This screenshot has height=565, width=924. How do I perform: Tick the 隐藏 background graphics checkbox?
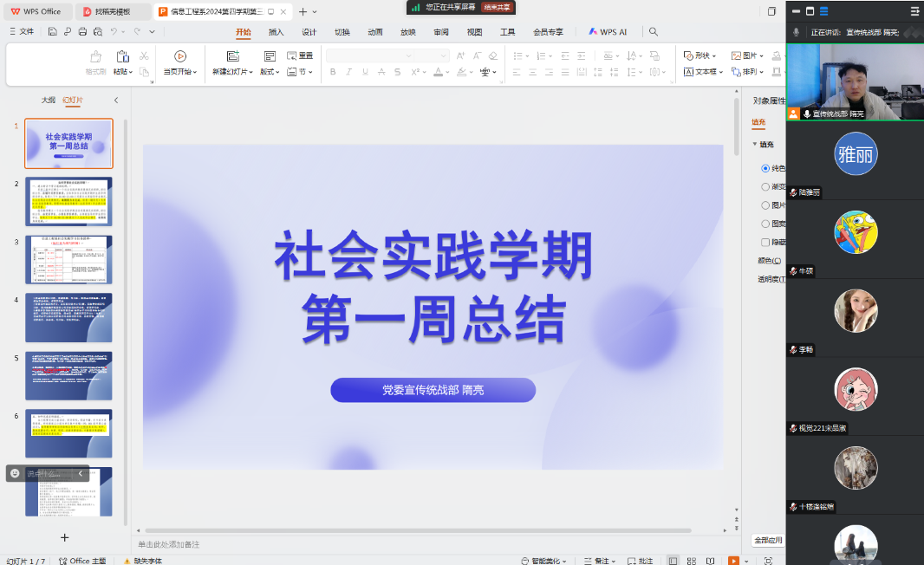coord(765,243)
